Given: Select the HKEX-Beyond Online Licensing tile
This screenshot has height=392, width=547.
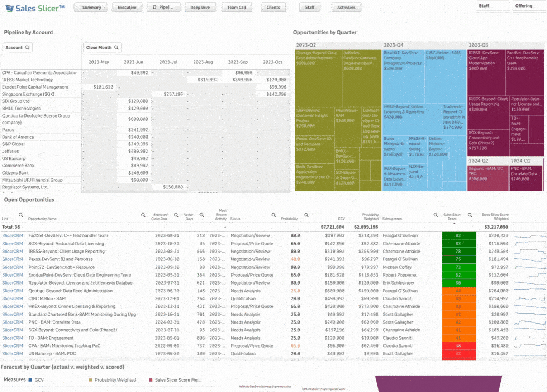Looking at the screenshot, I should point(412,119).
